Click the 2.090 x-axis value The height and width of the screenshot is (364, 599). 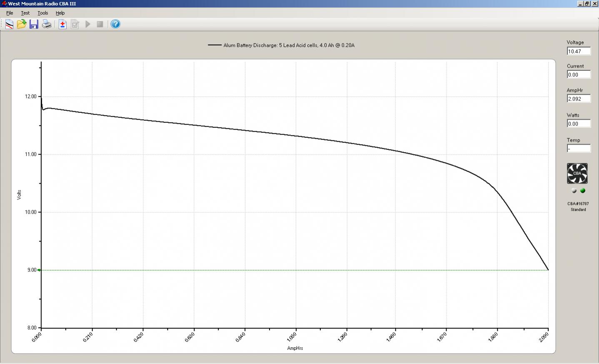click(x=543, y=337)
